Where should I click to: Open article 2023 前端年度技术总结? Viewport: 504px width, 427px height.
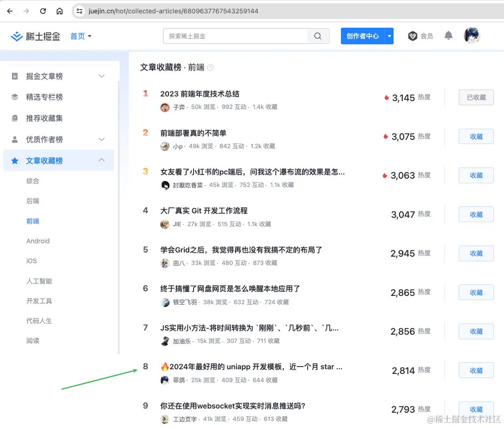click(x=200, y=94)
